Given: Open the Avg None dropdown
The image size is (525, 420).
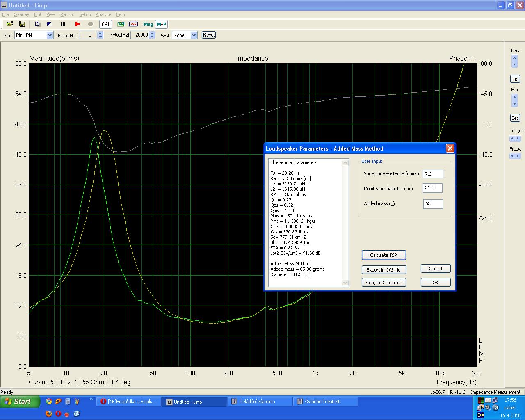Looking at the screenshot, I should point(194,35).
